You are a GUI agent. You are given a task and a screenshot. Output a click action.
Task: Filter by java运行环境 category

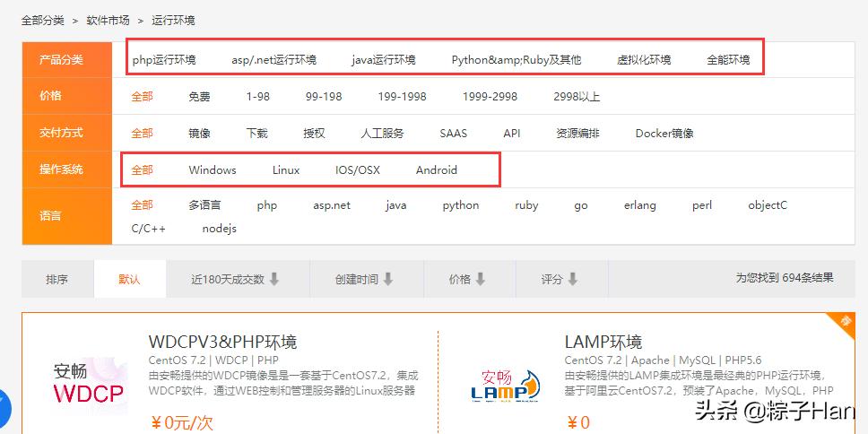point(384,60)
